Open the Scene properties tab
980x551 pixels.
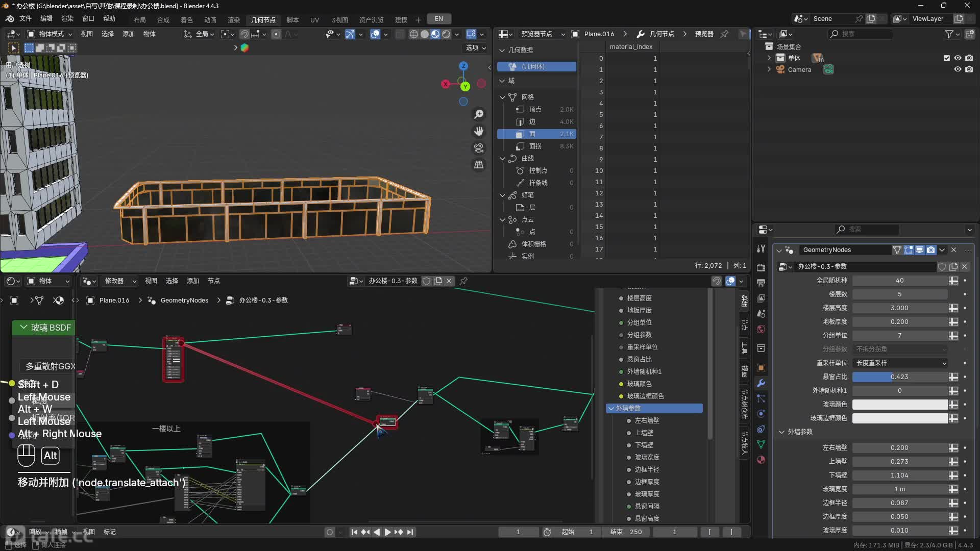[x=761, y=313]
